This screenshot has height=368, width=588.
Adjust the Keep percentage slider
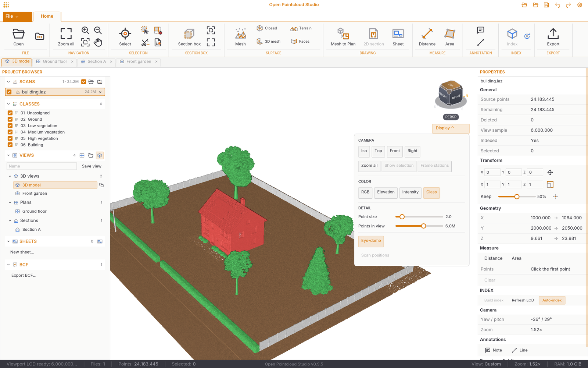pos(517,197)
